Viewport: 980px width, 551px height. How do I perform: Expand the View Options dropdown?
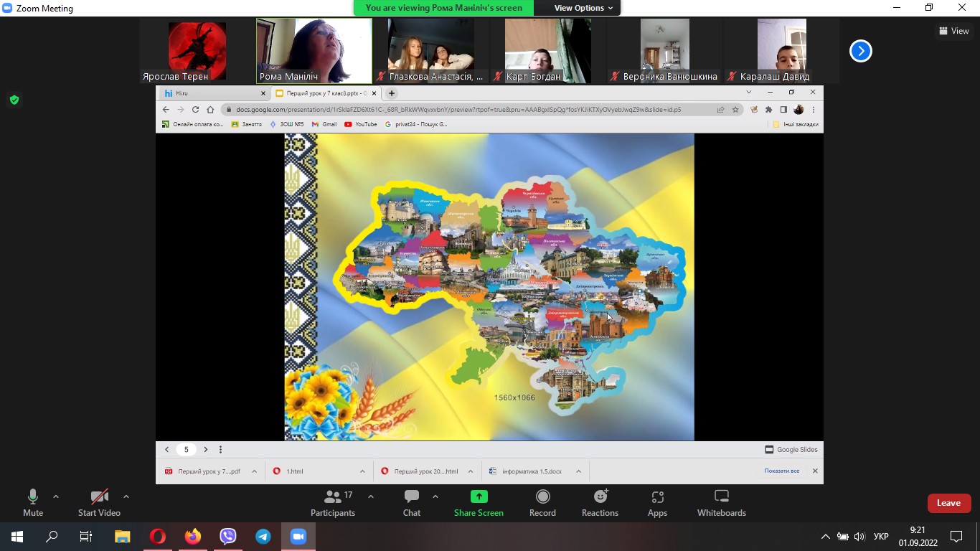[x=583, y=8]
